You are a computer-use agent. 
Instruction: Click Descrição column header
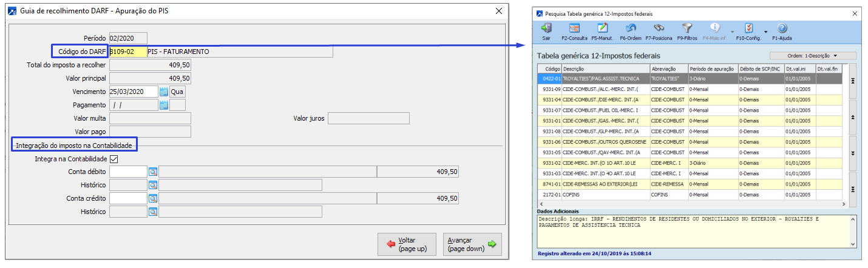[x=606, y=69]
